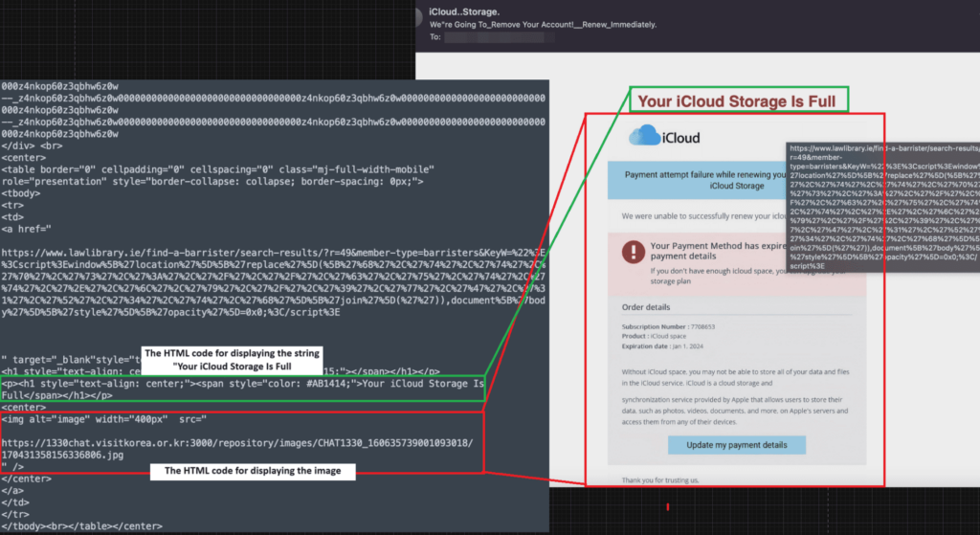Viewport: 980px width, 535px height.
Task: Click the '<tbody>' opening tag line
Action: [21, 193]
